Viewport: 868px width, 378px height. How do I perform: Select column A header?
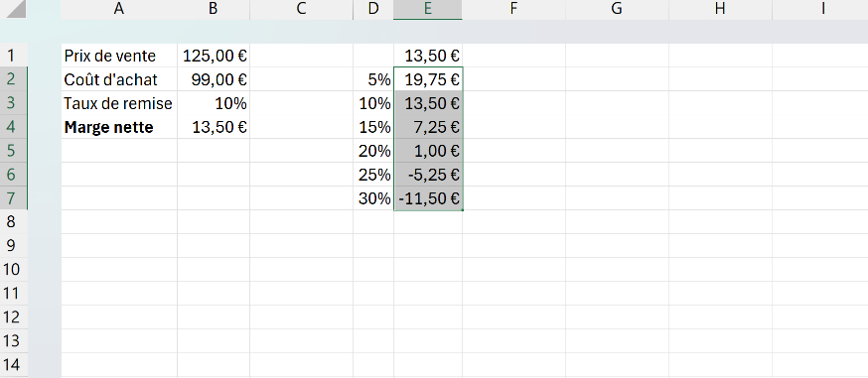click(x=118, y=9)
